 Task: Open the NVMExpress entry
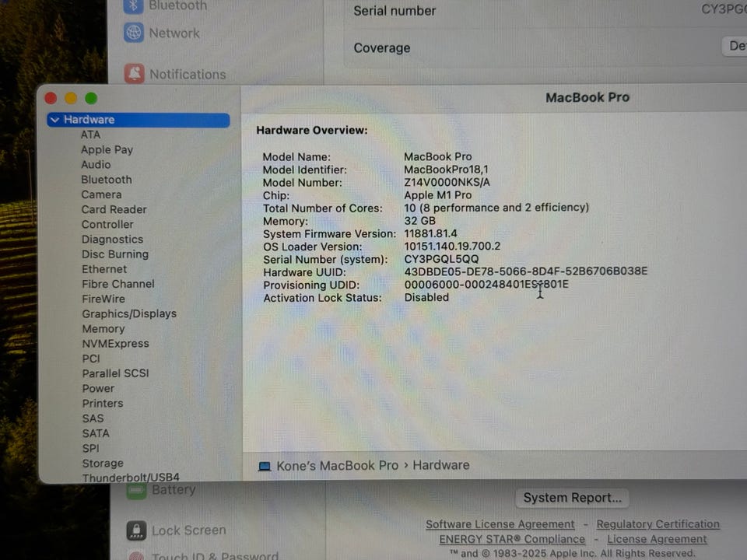(115, 344)
